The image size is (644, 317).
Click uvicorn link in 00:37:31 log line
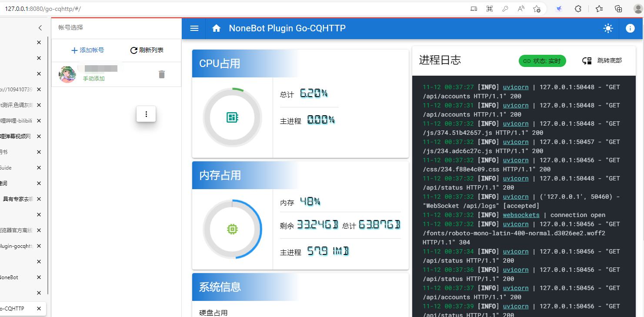point(516,105)
